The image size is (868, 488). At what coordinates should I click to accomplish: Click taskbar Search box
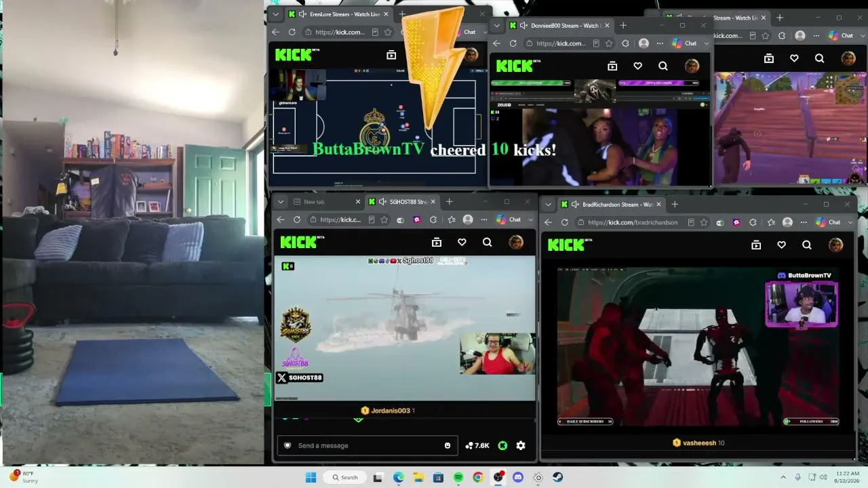(344, 477)
